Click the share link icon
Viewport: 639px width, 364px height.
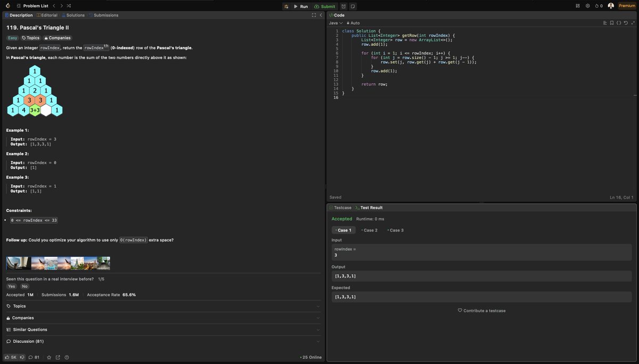58,357
